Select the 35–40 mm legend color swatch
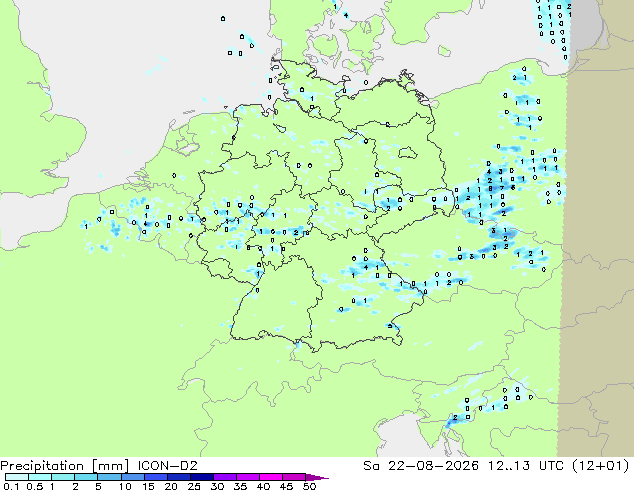Image resolution: width=634 pixels, height=490 pixels. pos(247,477)
